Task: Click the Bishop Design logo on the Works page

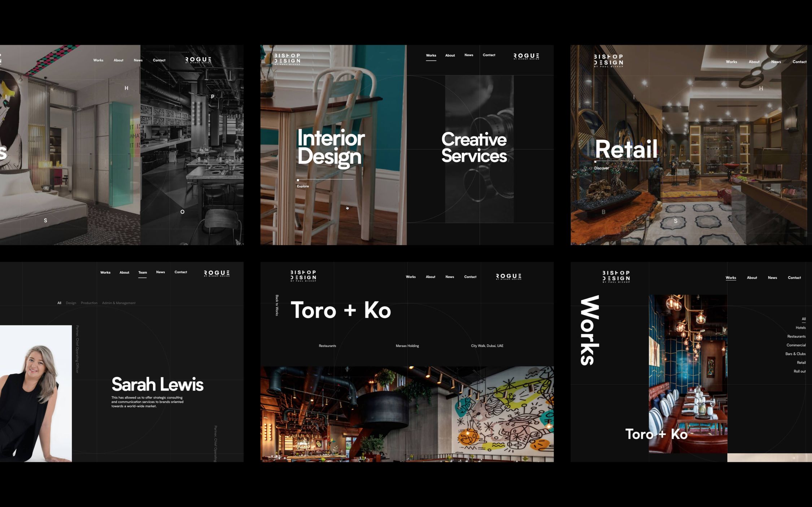Action: 616,277
